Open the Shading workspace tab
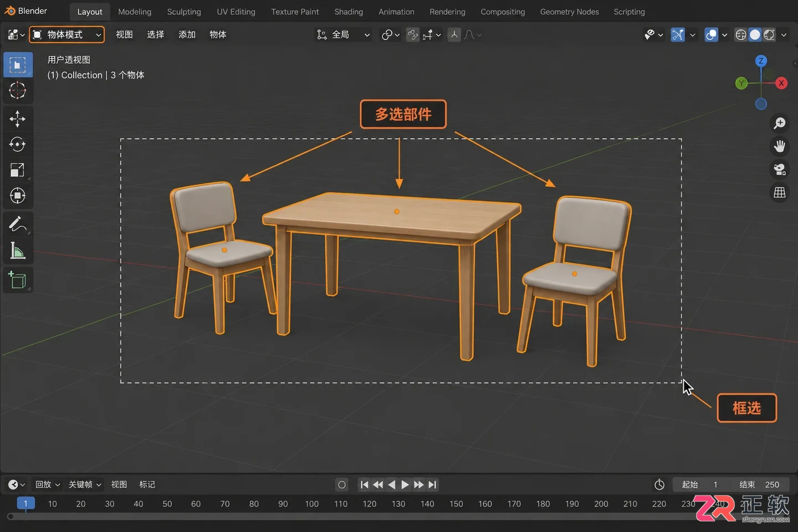 point(349,12)
